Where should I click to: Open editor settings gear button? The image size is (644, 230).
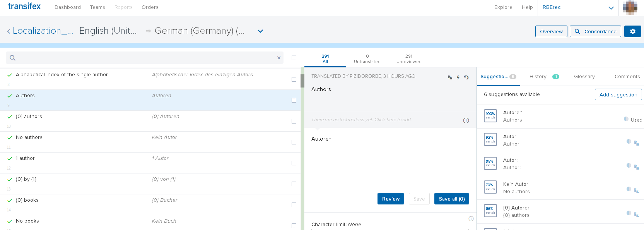point(632,31)
